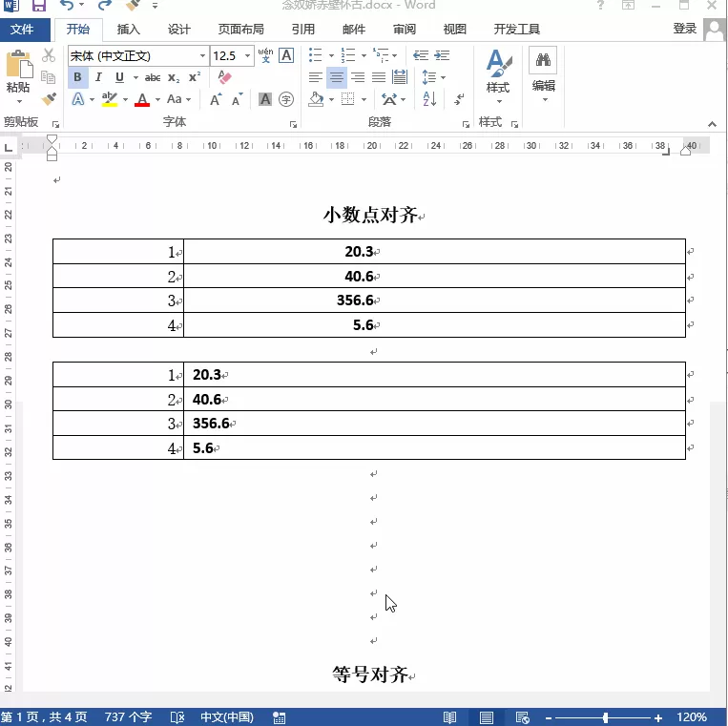The image size is (728, 726).
Task: Expand the multilevel list dropdown
Action: pos(395,55)
